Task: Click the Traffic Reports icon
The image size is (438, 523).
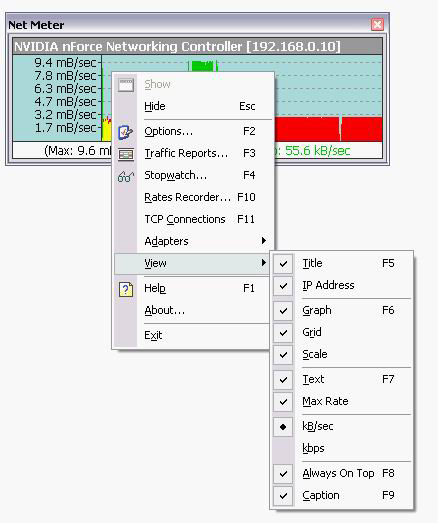Action: 126,154
